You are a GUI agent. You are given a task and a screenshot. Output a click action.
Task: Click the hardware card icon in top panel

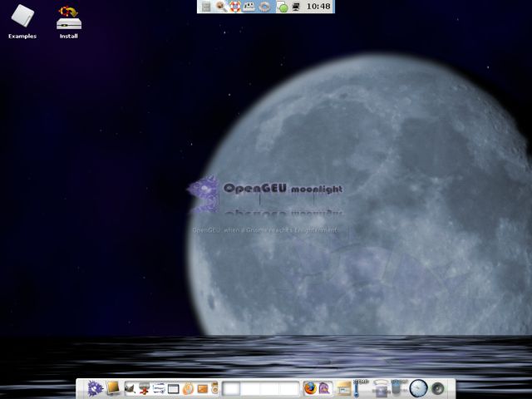click(x=249, y=7)
